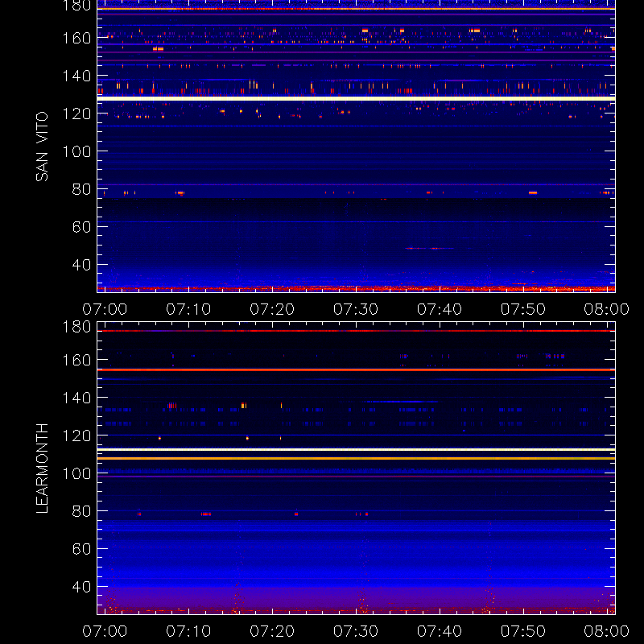Pick 07:50 time label of Learmonth plot
This screenshot has height=644, width=644.
click(522, 631)
